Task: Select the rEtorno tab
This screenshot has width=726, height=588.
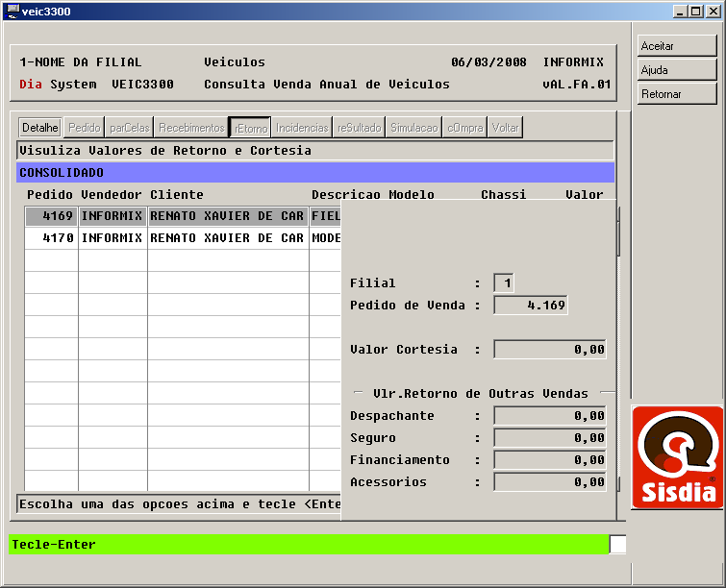Action: 250,128
